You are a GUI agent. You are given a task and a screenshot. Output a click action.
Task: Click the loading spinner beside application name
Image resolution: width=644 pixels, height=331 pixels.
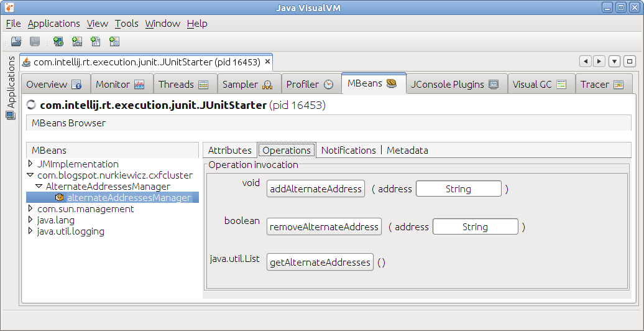tap(31, 105)
